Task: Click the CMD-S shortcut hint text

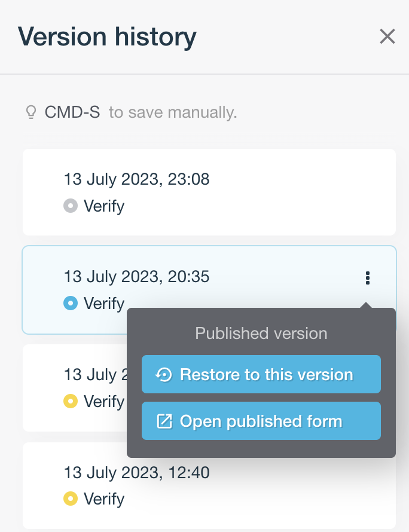Action: (72, 112)
